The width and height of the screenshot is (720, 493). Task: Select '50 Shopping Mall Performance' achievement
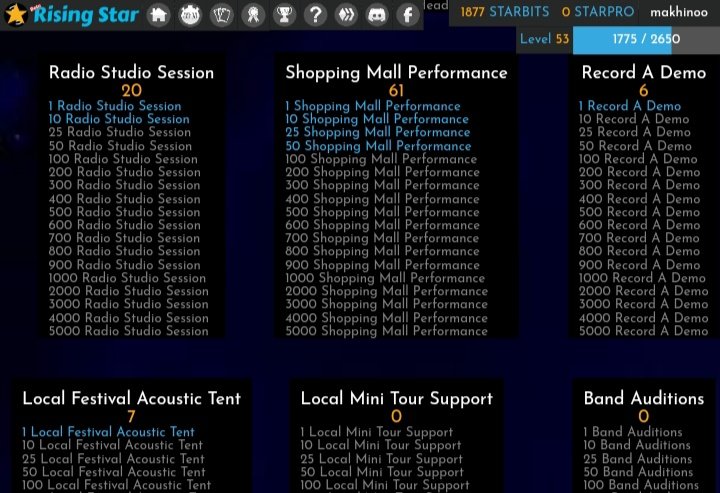(378, 146)
